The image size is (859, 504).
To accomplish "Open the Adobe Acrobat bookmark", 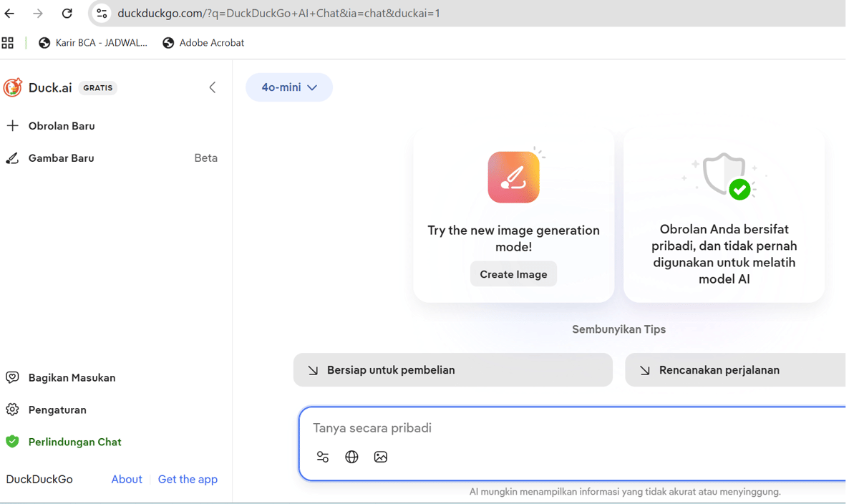I will (203, 43).
